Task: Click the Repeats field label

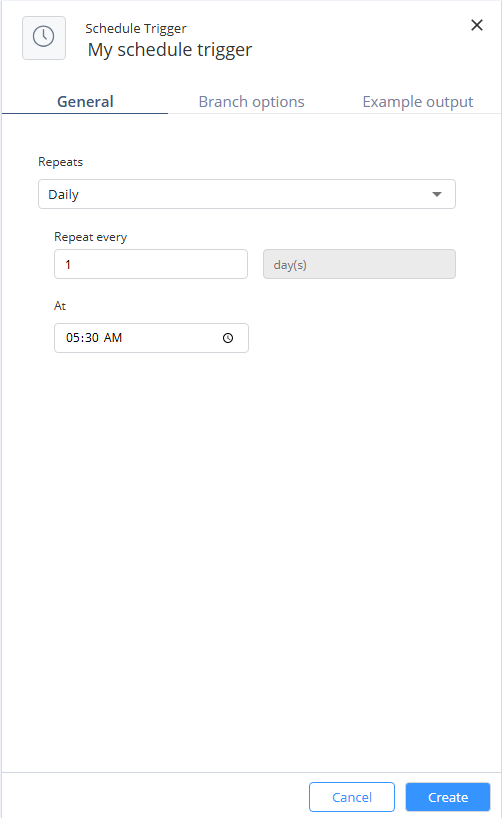Action: point(61,162)
